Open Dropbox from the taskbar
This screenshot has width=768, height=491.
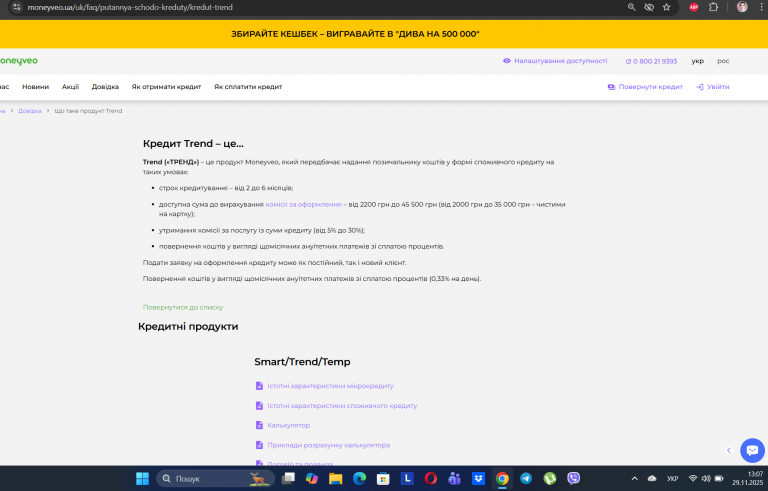click(x=478, y=478)
